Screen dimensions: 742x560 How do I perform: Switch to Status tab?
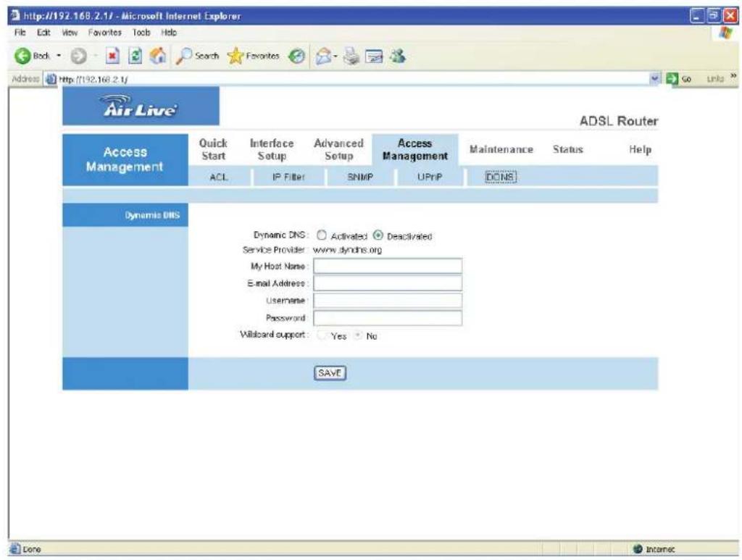568,149
